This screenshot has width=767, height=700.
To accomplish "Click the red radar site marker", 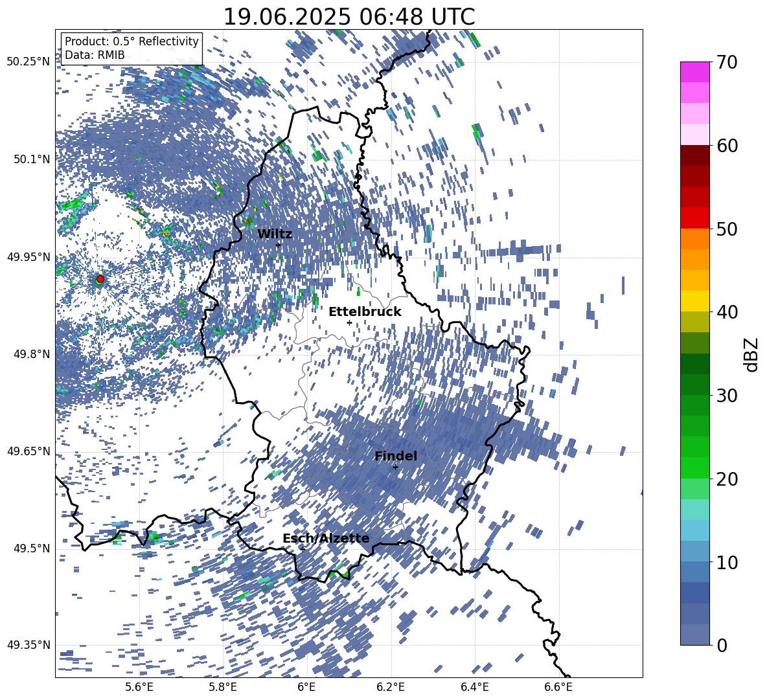I will click(100, 279).
